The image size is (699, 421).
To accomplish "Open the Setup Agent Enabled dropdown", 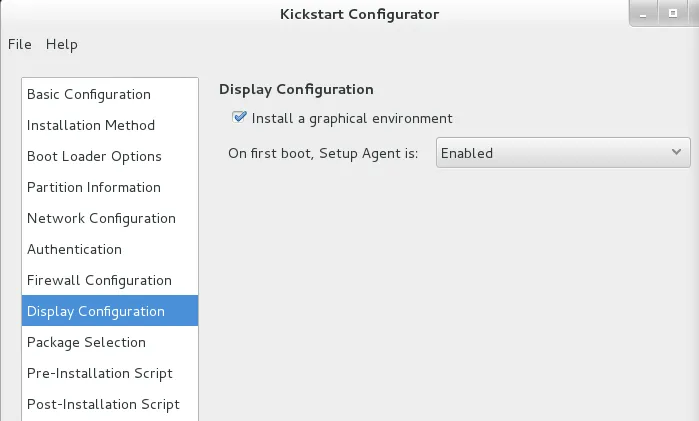I will [x=562, y=153].
